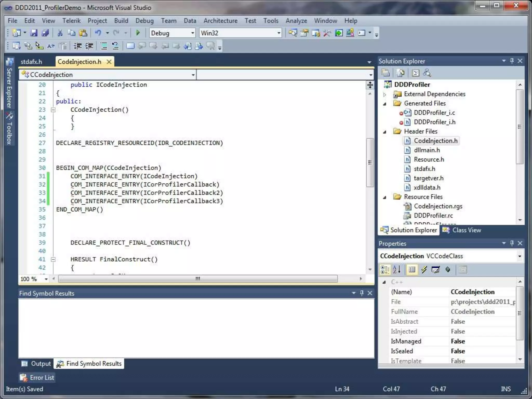Viewport: 532px width, 399px height.
Task: Click the Events lightning bolt icon
Action: (424, 270)
